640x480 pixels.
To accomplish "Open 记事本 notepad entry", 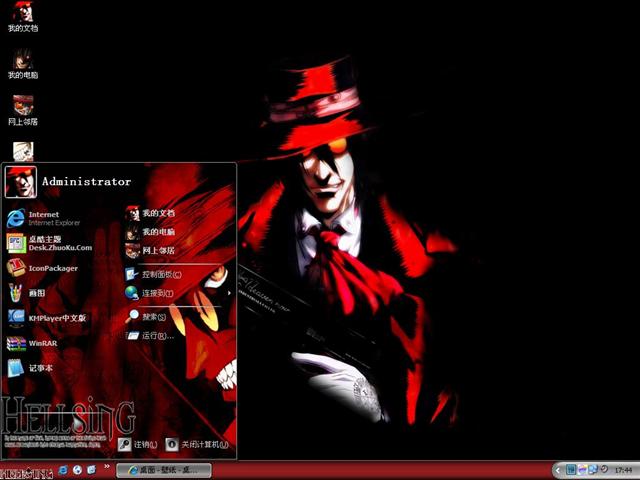I will (31, 368).
